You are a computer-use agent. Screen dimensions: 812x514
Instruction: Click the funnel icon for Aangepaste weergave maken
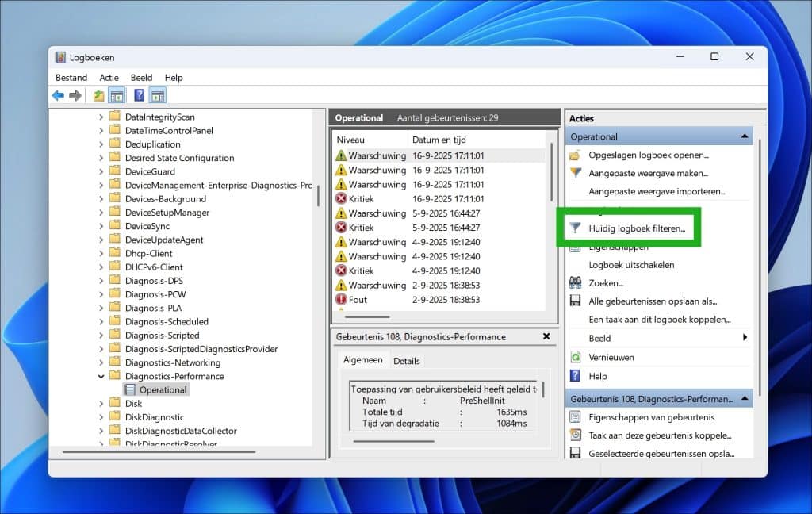point(575,173)
